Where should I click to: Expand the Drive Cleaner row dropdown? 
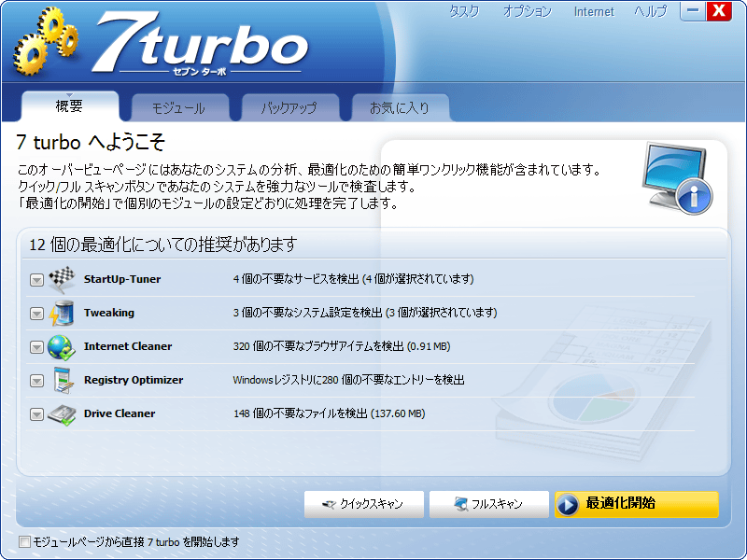[x=36, y=414]
